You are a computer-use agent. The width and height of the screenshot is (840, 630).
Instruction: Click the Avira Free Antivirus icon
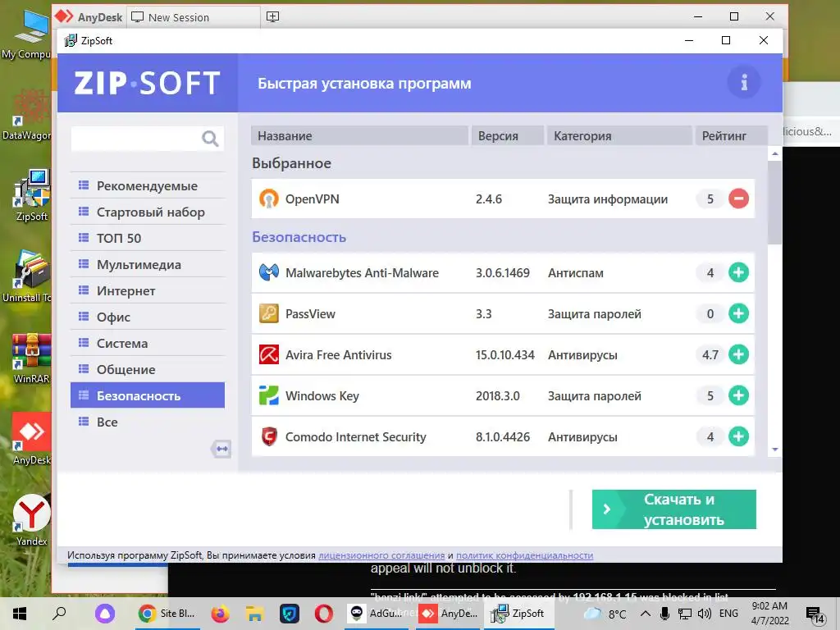pos(269,354)
